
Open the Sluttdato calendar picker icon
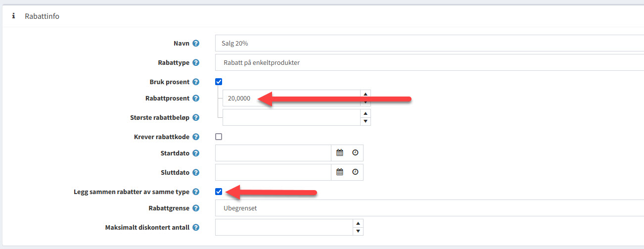pos(339,172)
